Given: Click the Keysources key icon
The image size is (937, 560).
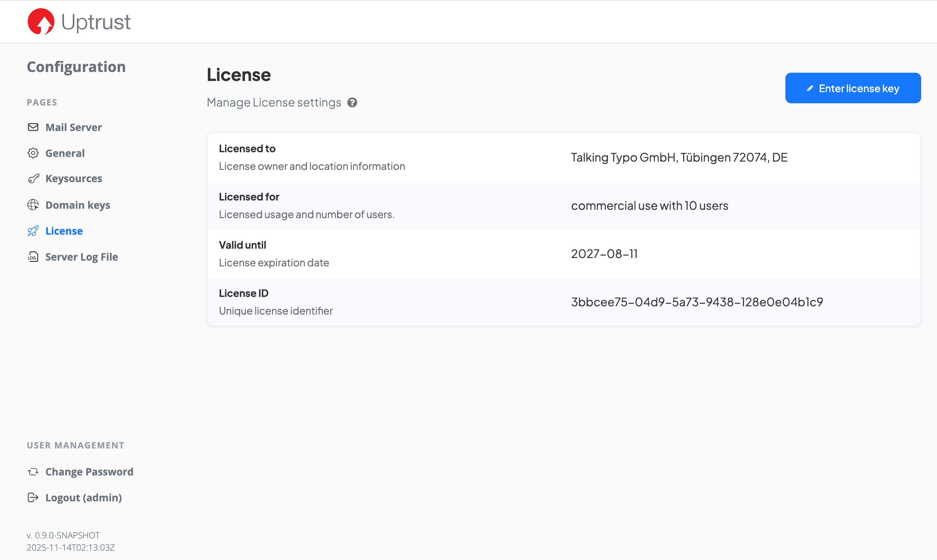Looking at the screenshot, I should coord(33,179).
